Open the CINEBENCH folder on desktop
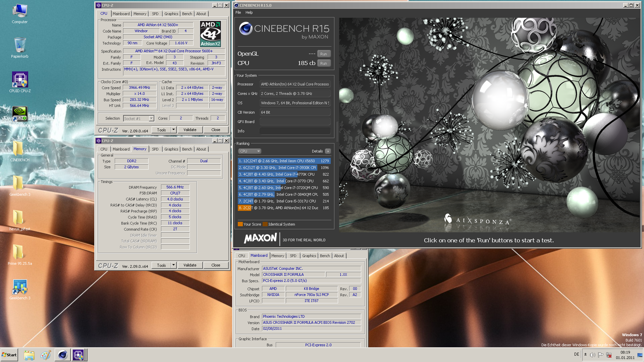Screen dimensions: 644x362 pos(19,151)
